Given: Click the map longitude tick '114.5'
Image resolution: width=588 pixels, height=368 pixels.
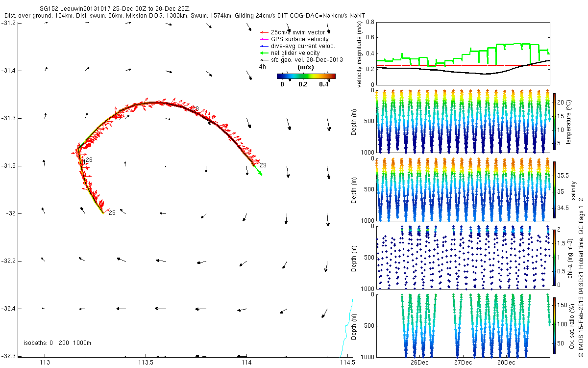Looking at the screenshot, I should point(347,363).
